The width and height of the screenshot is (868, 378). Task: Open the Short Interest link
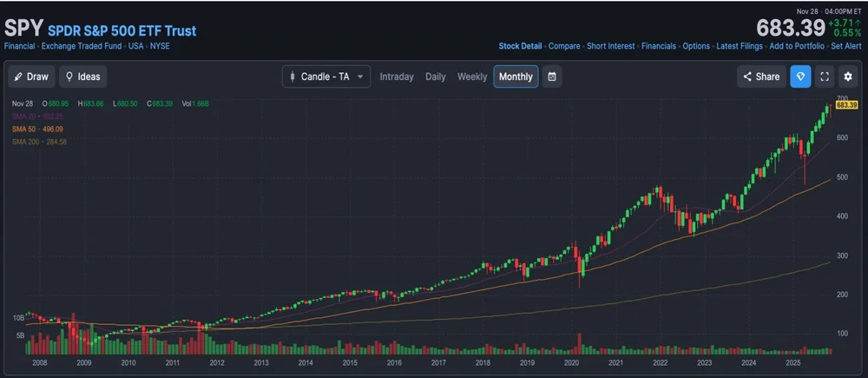610,46
